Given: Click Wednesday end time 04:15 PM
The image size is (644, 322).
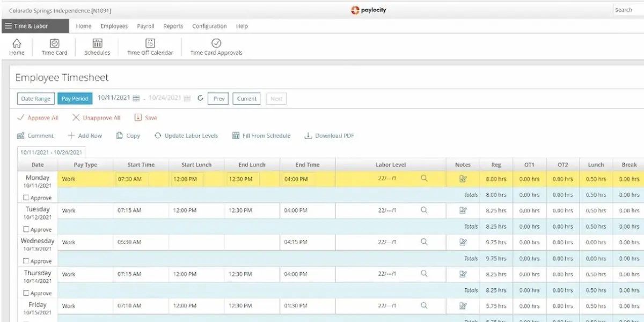Looking at the screenshot, I should point(296,243).
